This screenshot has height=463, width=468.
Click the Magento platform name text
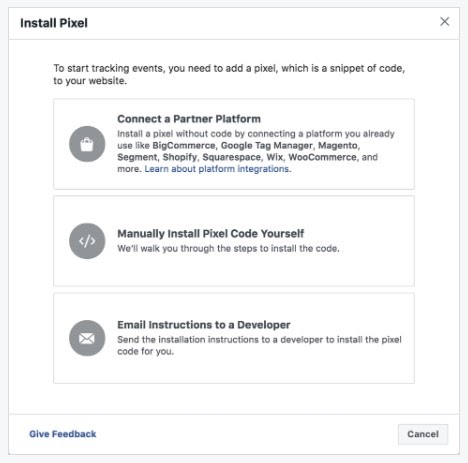(338, 146)
